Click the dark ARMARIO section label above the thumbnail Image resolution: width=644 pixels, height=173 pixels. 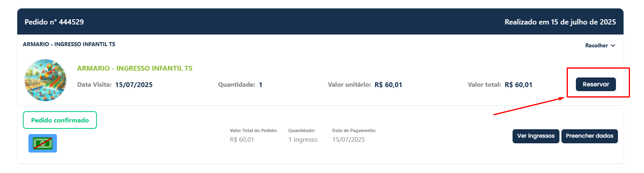click(69, 44)
